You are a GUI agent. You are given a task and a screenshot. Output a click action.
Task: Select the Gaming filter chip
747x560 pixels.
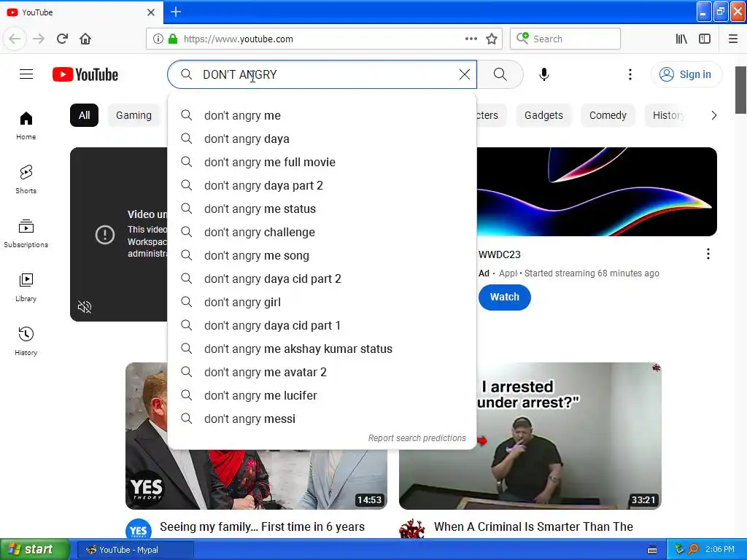pyautogui.click(x=134, y=115)
